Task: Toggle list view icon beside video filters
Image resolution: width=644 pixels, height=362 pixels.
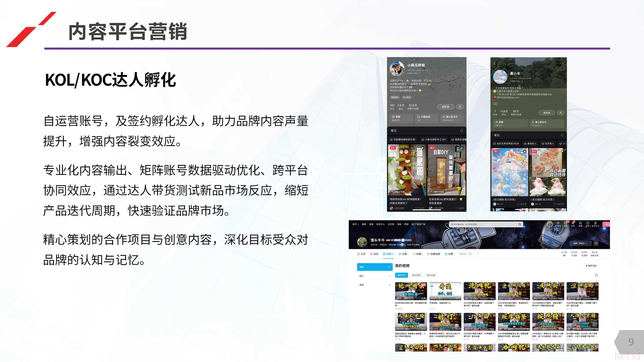Action: click(x=596, y=275)
